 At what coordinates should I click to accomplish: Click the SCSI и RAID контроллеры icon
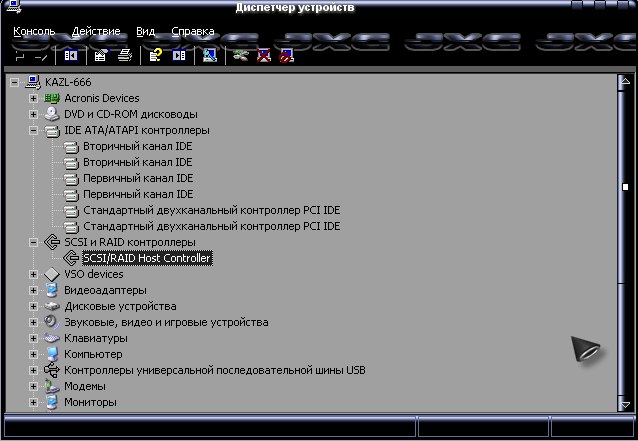point(52,242)
